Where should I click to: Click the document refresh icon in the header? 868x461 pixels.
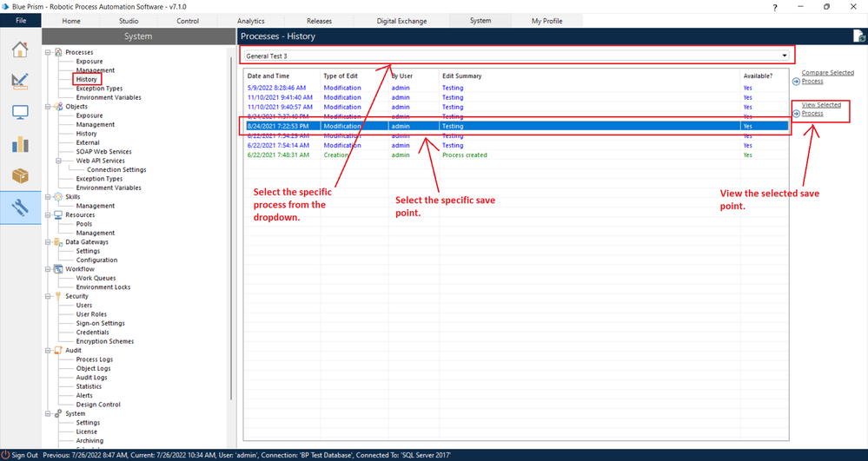click(859, 36)
